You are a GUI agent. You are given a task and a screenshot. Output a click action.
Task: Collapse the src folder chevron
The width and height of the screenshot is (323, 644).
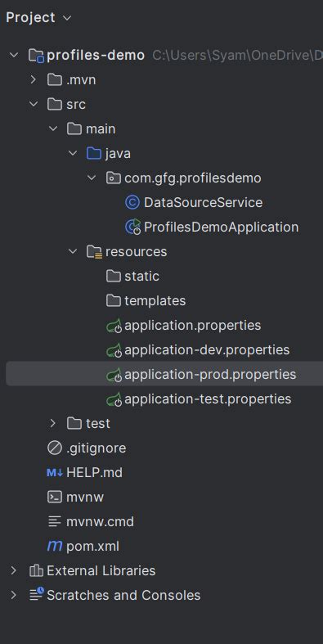click(x=34, y=104)
